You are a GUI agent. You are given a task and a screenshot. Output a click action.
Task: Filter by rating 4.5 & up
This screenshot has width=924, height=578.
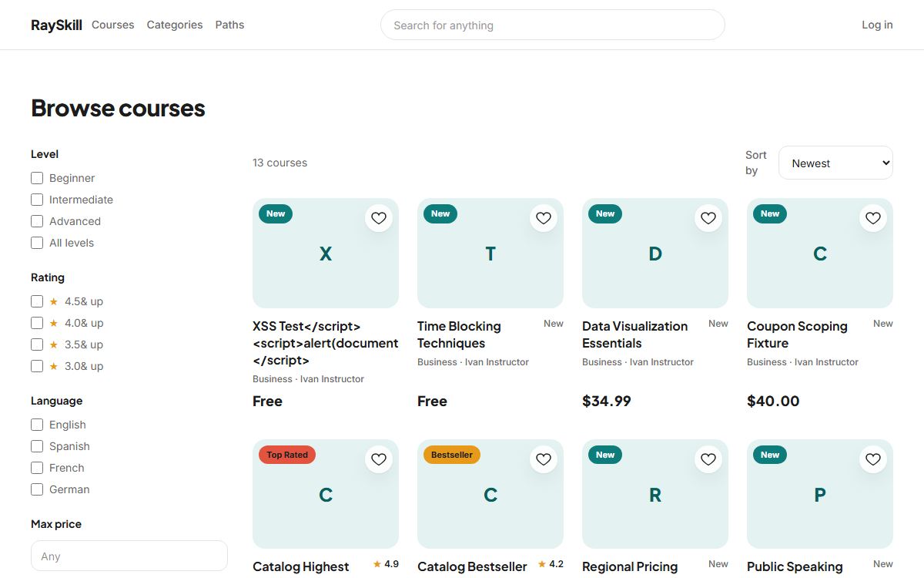[37, 301]
